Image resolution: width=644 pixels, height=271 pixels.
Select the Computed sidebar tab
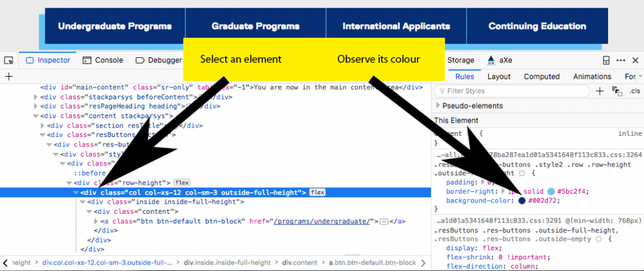(x=541, y=76)
